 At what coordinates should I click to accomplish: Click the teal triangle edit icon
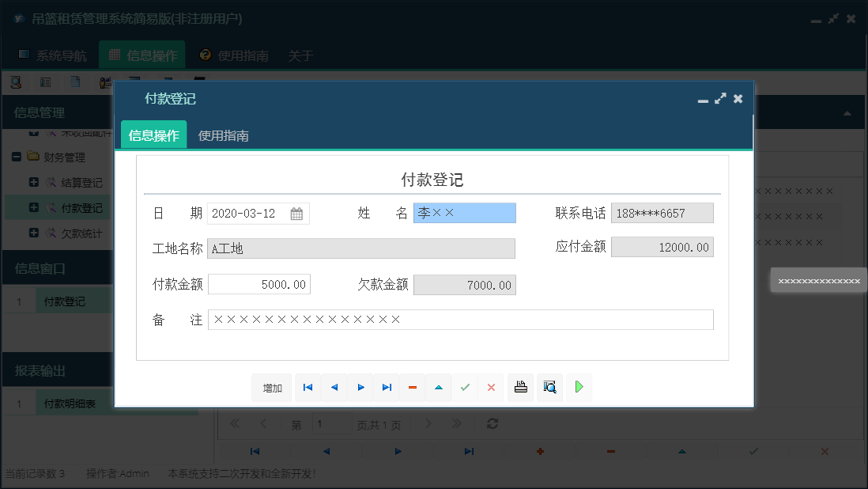click(x=438, y=387)
